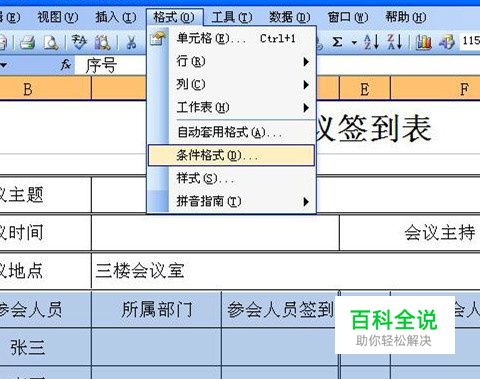This screenshot has height=379, width=480.
Task: Select 条件格式(D)... menu item
Action: 231,155
